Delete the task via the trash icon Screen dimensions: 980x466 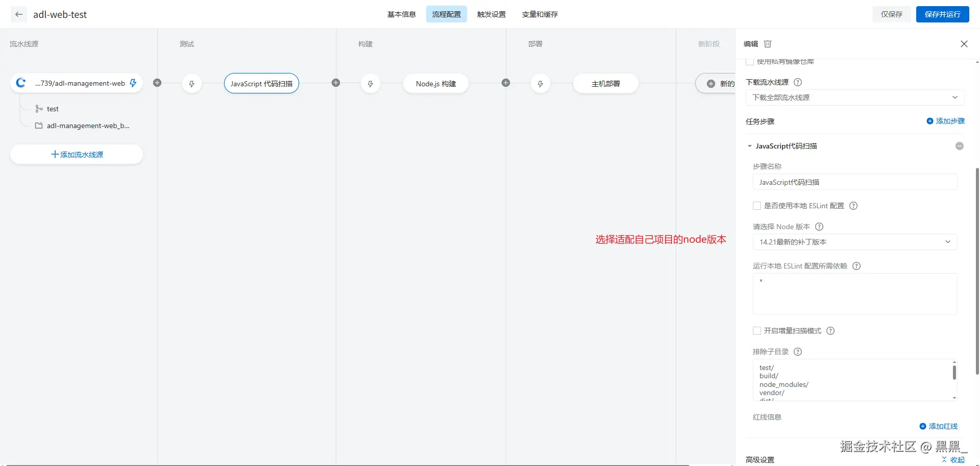pos(768,44)
